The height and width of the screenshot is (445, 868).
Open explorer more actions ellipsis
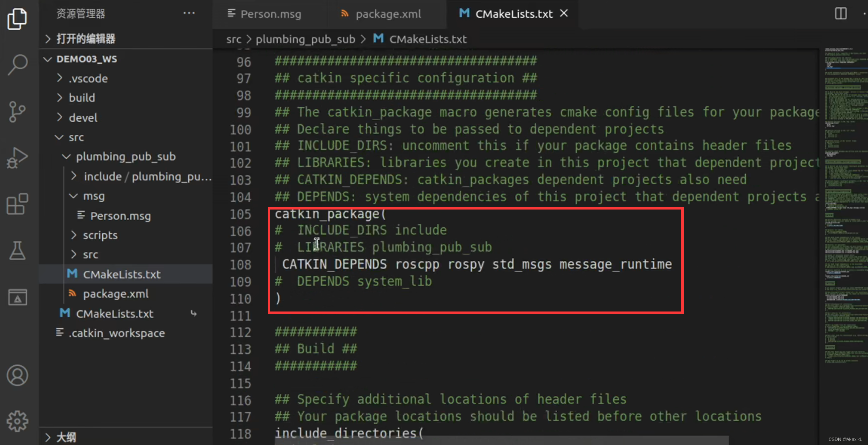point(189,13)
